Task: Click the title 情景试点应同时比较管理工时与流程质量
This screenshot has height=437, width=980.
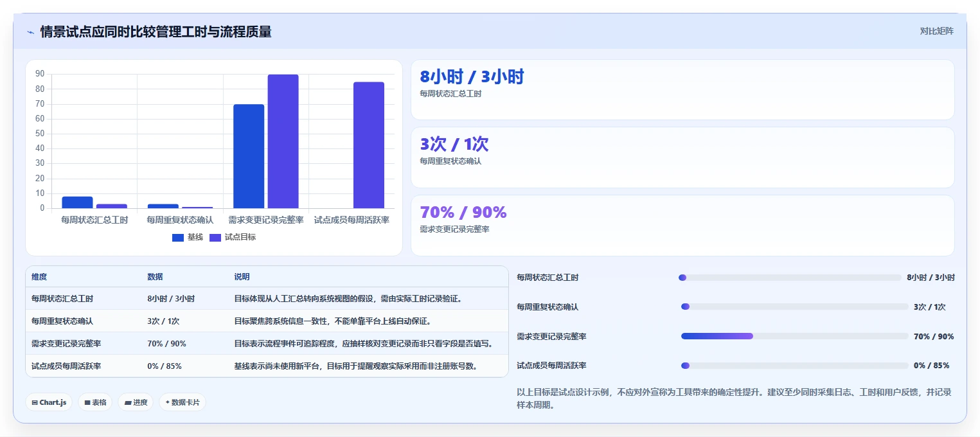Action: [156, 31]
